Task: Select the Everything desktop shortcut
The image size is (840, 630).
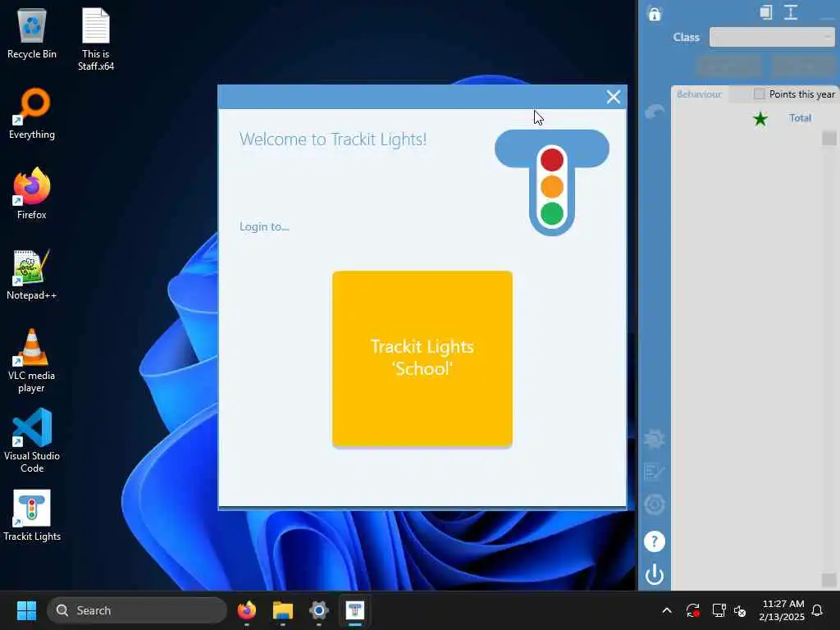Action: (x=32, y=113)
